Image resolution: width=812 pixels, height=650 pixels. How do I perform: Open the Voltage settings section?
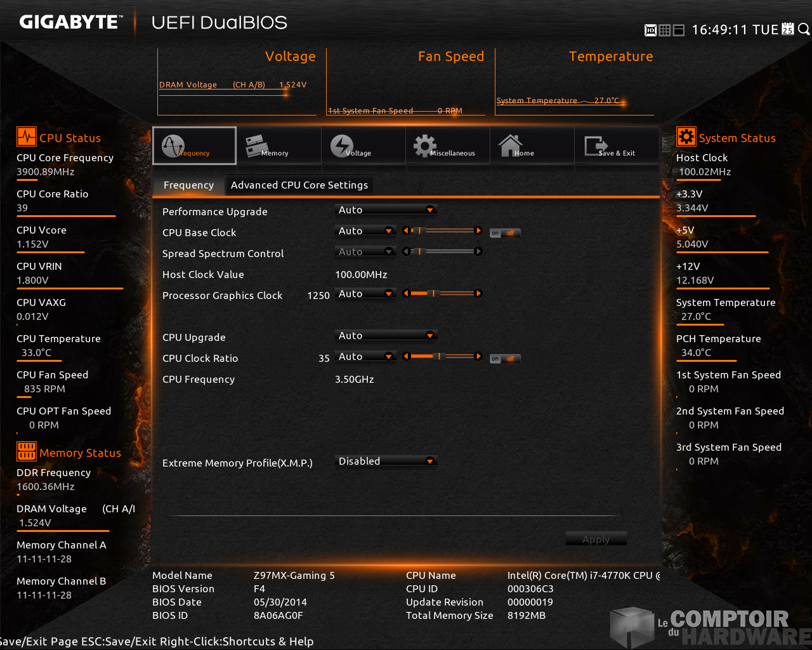tap(363, 146)
